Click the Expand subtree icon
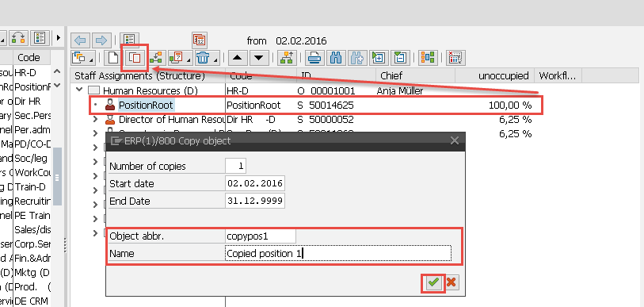Viewport: 644px width, 307px height. (x=378, y=58)
